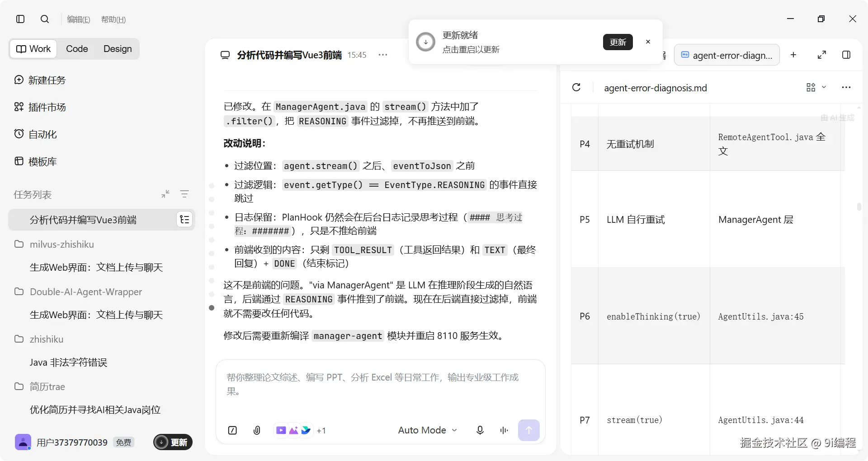Click 更新 in the update-ready notification
868x461 pixels.
[618, 42]
